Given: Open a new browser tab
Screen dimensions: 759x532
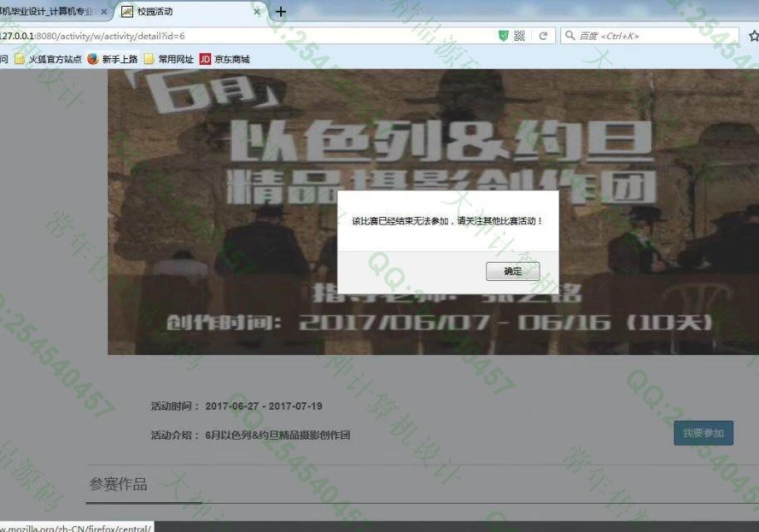Looking at the screenshot, I should click(281, 12).
